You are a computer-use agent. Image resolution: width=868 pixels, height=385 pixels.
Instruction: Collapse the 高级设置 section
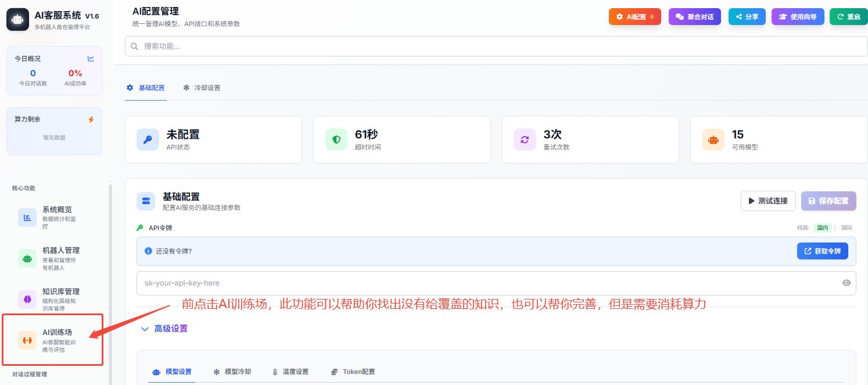[x=164, y=329]
